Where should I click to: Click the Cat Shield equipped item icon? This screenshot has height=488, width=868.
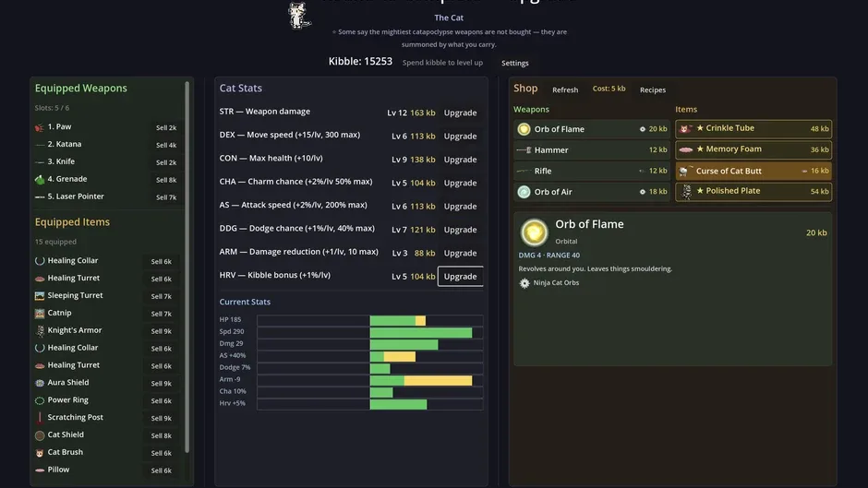point(40,435)
